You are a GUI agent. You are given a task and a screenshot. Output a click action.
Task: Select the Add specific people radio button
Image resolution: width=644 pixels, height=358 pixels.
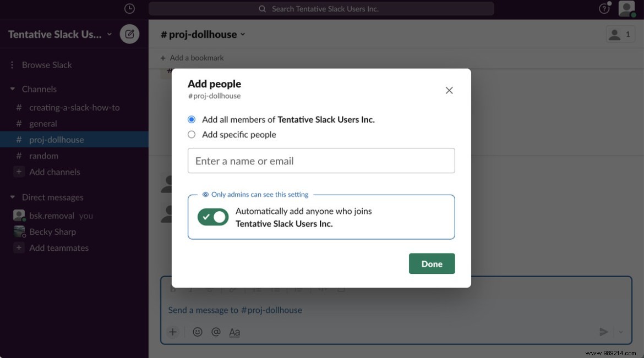pos(191,134)
